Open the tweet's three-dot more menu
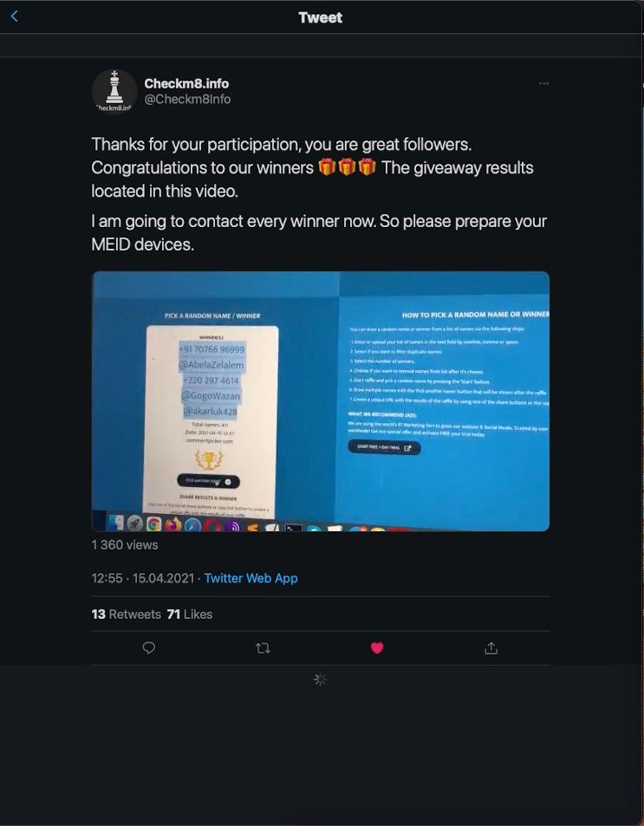This screenshot has width=644, height=826. 543,83
